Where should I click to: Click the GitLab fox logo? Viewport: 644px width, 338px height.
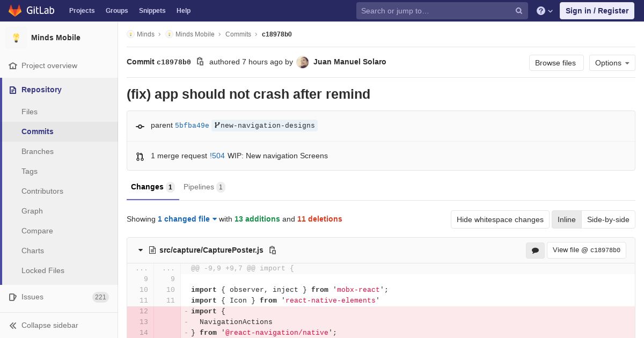click(15, 11)
